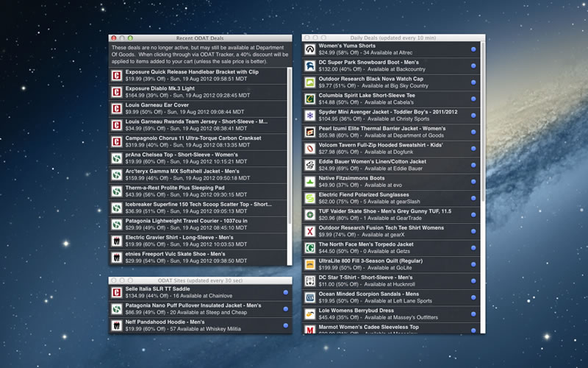Click the "$55.98 (60% Off) - Available at Department of Goods" line
Viewport: 588px width, 368px height.
tap(381, 135)
